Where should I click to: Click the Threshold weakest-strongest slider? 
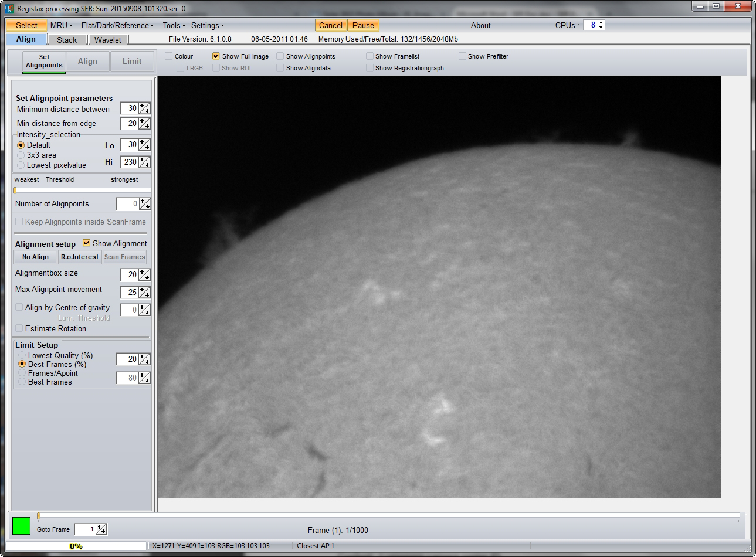tap(82, 190)
